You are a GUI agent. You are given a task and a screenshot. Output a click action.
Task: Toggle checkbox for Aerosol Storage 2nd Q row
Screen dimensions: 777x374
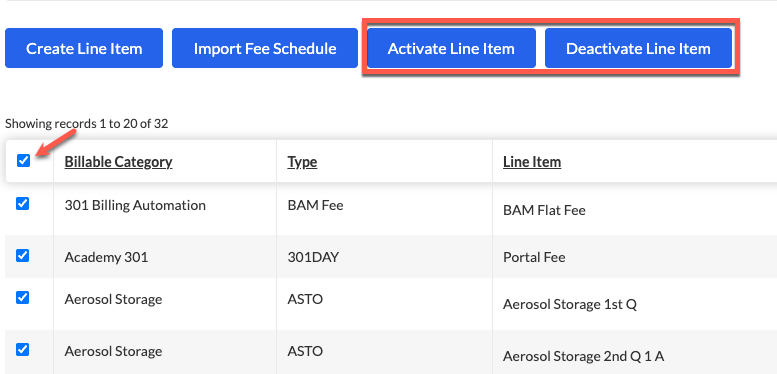[23, 350]
